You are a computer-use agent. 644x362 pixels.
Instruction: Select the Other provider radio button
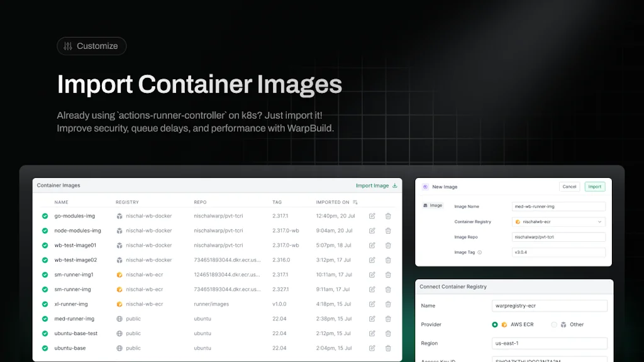[x=554, y=325]
